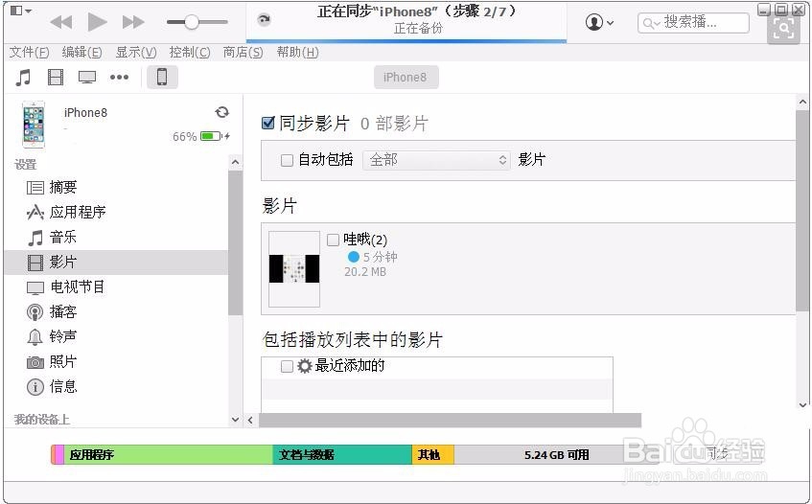Click the sync status toggle icon in header
Viewport: 812px width, 504px height.
tap(264, 20)
